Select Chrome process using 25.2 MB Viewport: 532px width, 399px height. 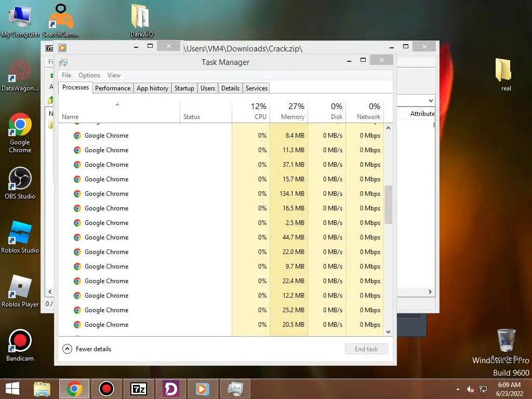pyautogui.click(x=221, y=310)
